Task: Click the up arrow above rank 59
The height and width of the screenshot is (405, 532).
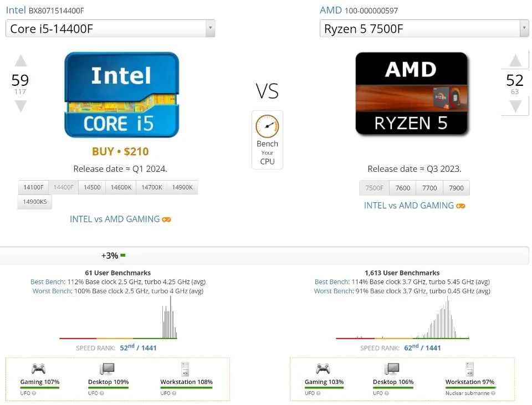Action: (20, 60)
